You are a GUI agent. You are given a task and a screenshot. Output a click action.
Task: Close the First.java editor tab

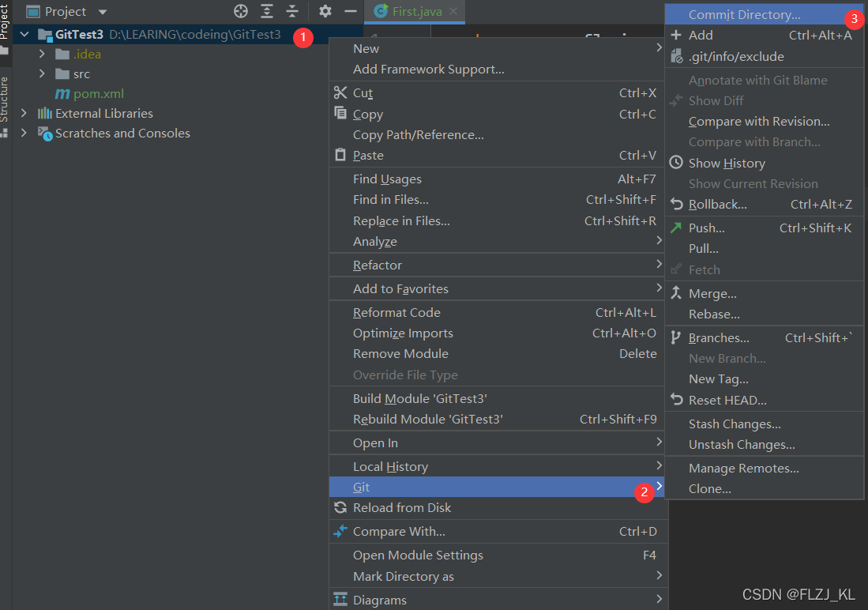[x=453, y=11]
